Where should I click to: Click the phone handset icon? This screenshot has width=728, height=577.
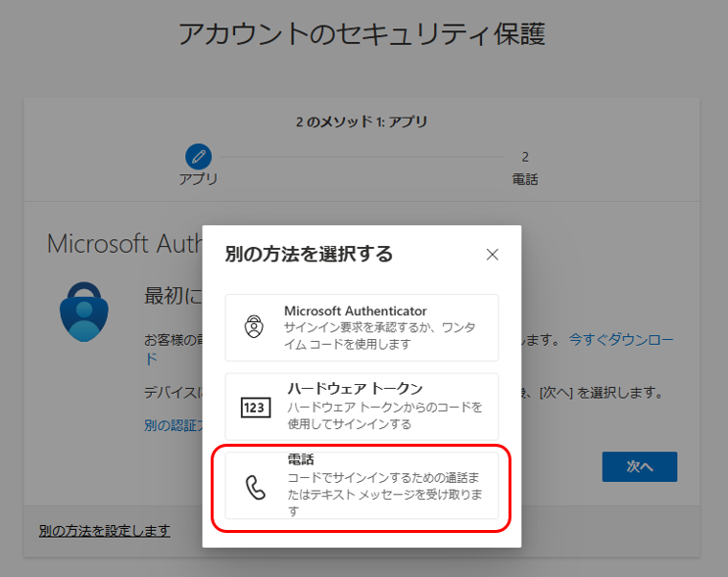(x=256, y=488)
